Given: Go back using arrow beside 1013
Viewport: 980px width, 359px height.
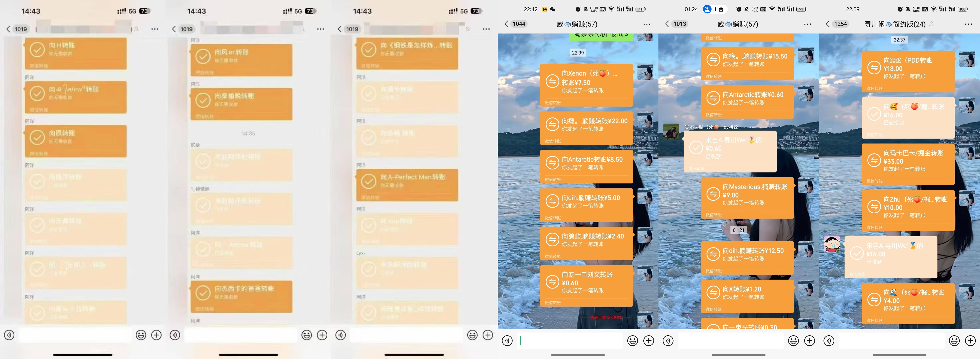Looking at the screenshot, I should click(667, 24).
